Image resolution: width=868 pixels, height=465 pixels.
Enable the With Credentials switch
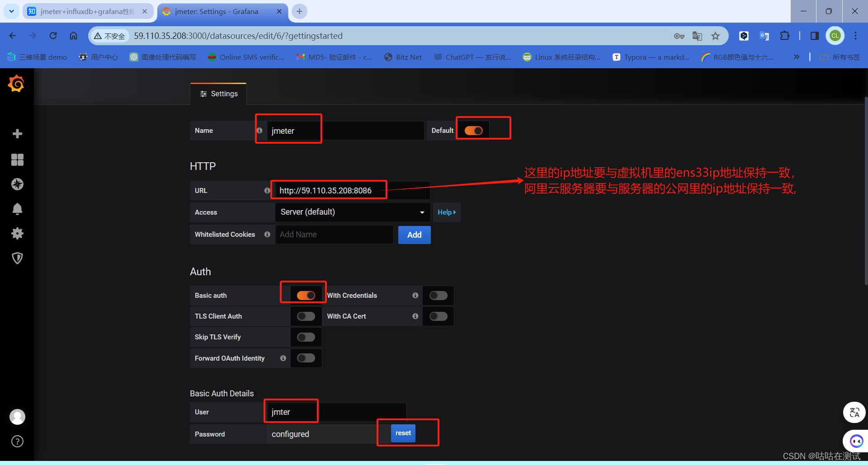point(438,296)
